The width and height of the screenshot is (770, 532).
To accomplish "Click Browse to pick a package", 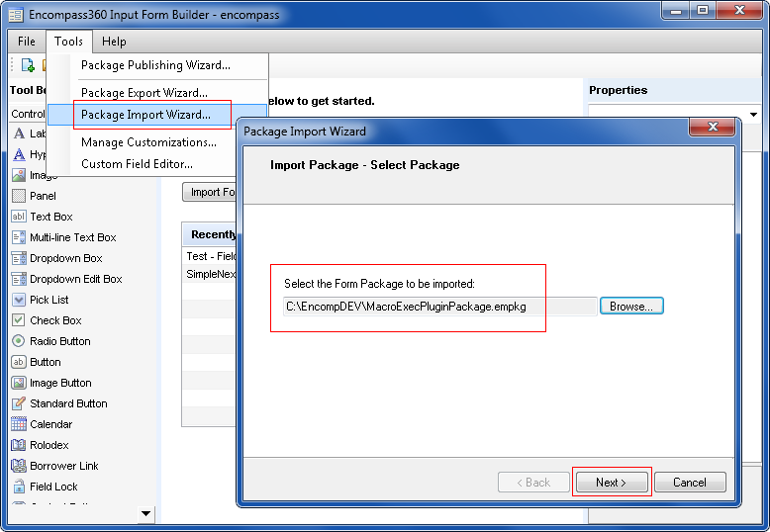I will point(630,307).
